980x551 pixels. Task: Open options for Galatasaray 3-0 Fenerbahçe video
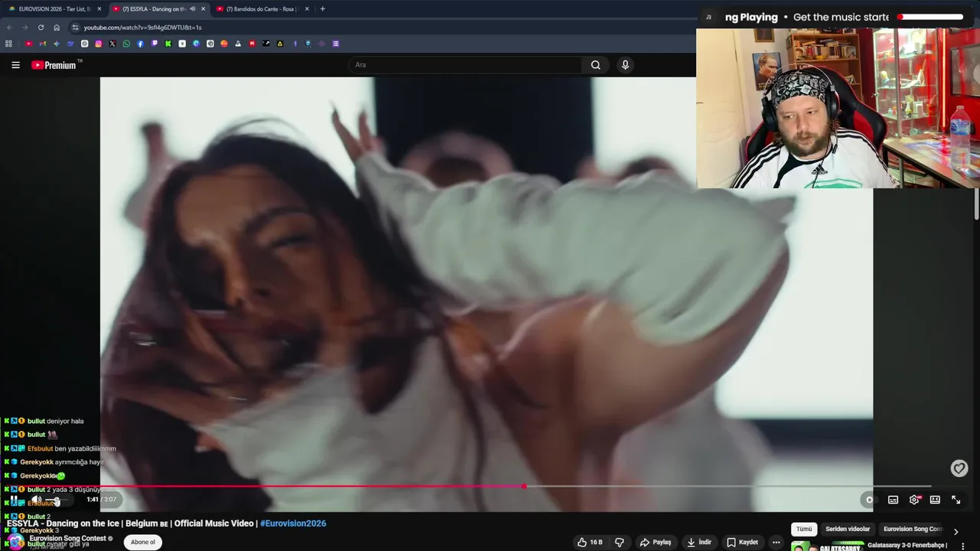pos(963,546)
